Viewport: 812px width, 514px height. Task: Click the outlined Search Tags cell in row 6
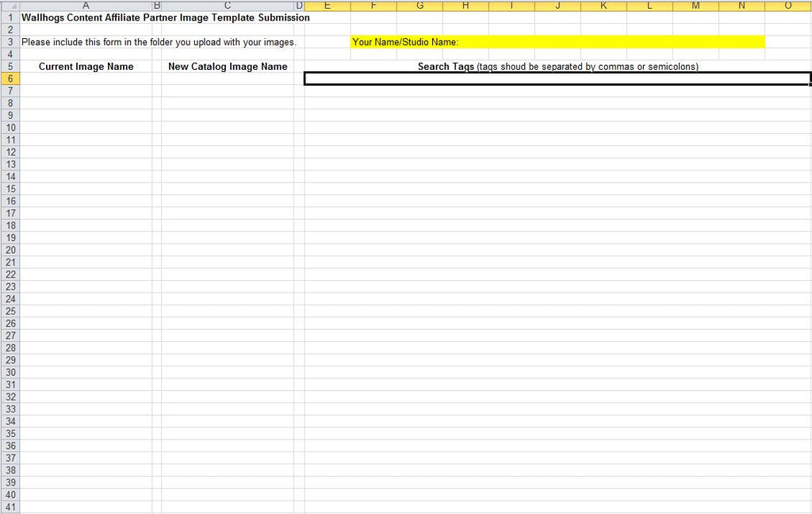(x=557, y=79)
